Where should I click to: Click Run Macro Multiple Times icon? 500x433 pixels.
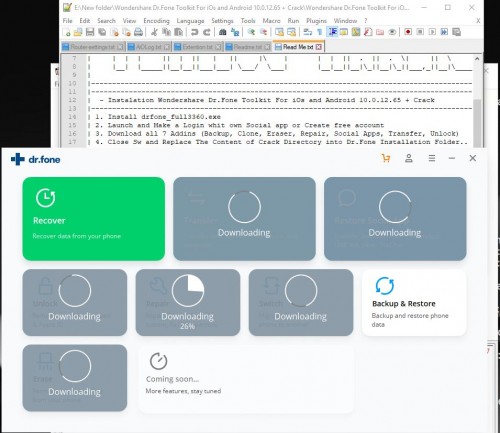pos(444,32)
